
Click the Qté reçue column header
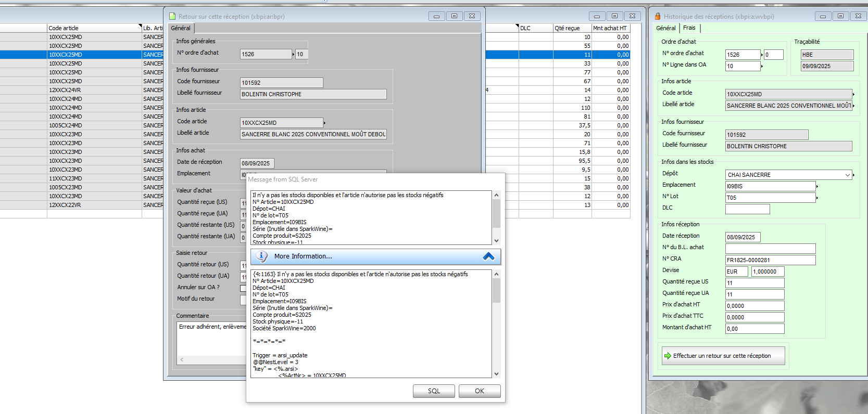[571, 28]
